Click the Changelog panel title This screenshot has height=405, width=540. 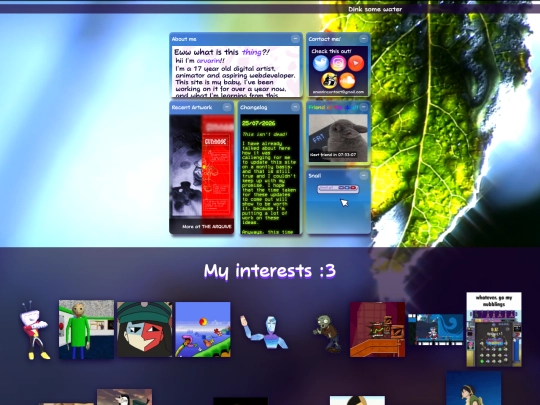pos(254,107)
